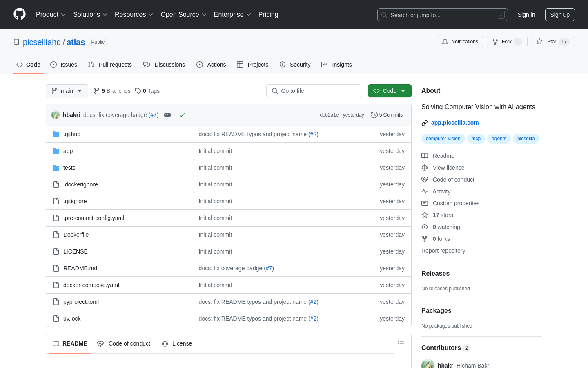Screen dimensions: 588x368
Task: Open the Resources menu
Action: [134, 15]
